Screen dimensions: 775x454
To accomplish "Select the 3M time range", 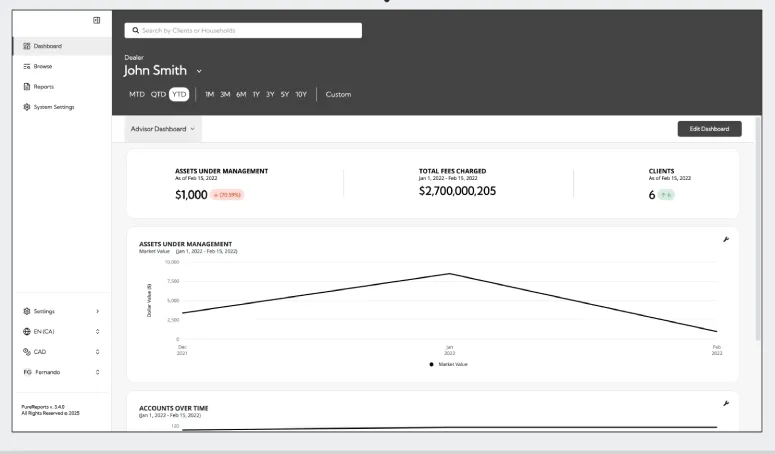I will click(225, 94).
